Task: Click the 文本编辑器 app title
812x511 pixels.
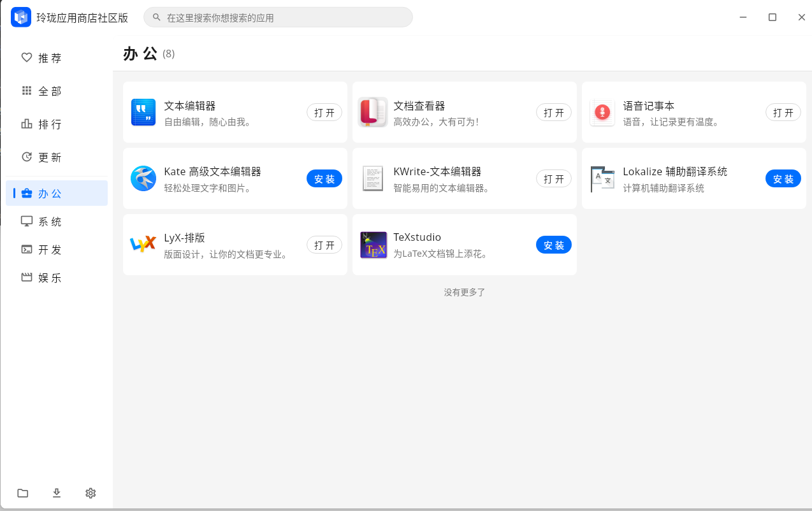Action: pyautogui.click(x=190, y=106)
